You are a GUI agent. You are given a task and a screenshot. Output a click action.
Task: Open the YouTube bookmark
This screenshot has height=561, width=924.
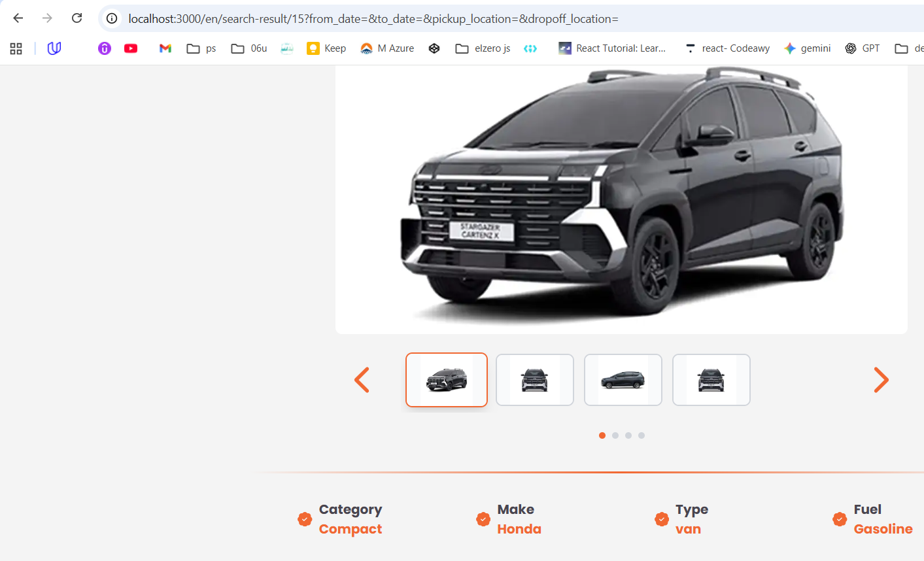131,48
